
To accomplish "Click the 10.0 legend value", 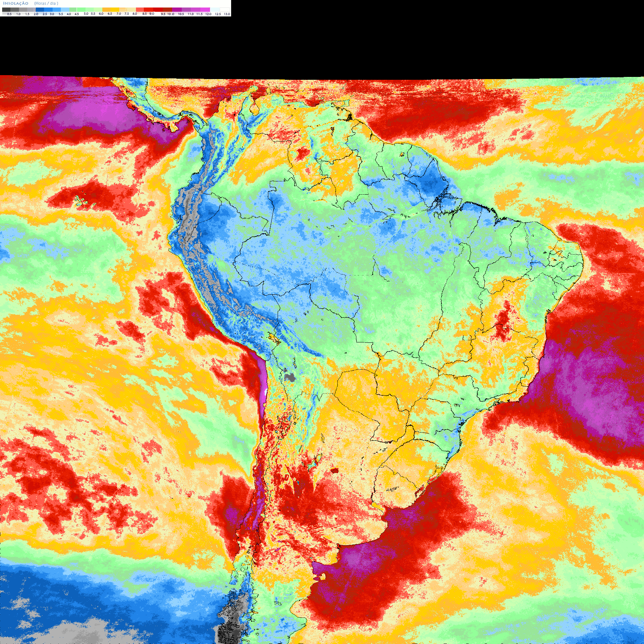I will click(x=171, y=14).
